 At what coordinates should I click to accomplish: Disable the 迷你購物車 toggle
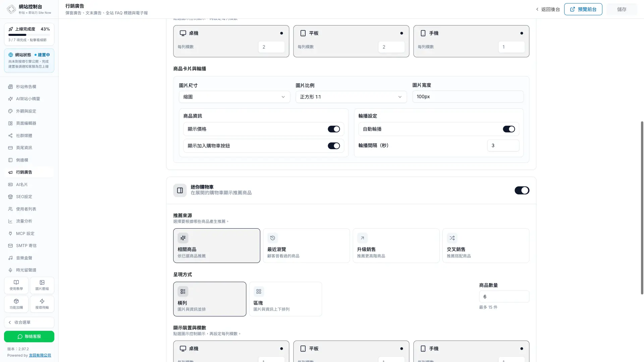click(522, 190)
